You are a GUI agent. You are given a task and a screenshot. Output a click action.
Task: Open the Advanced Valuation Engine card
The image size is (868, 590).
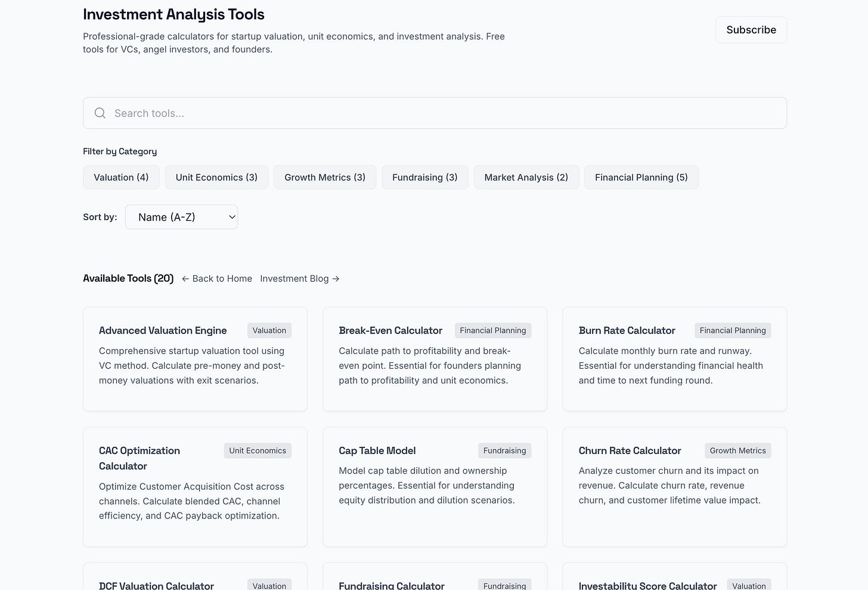(195, 359)
